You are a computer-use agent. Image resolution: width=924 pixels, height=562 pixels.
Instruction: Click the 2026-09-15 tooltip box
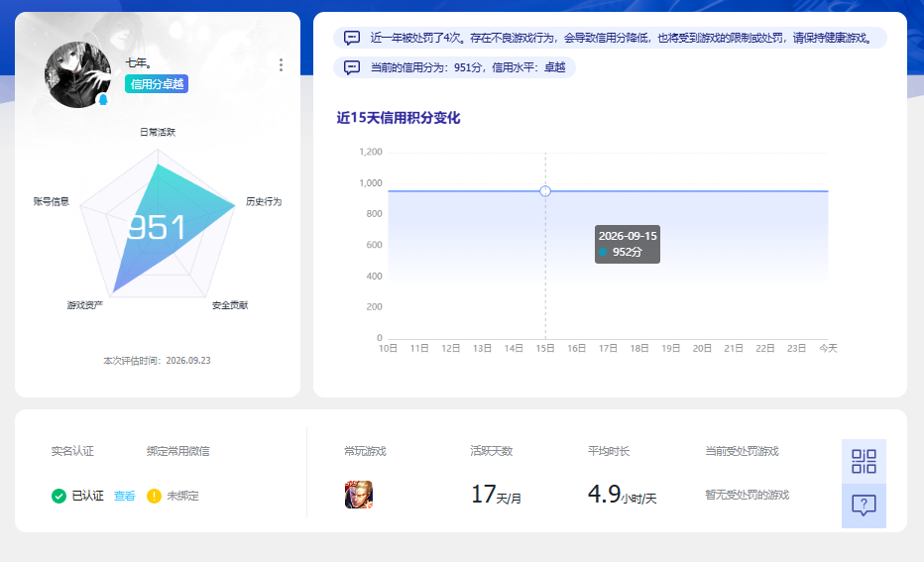(628, 244)
